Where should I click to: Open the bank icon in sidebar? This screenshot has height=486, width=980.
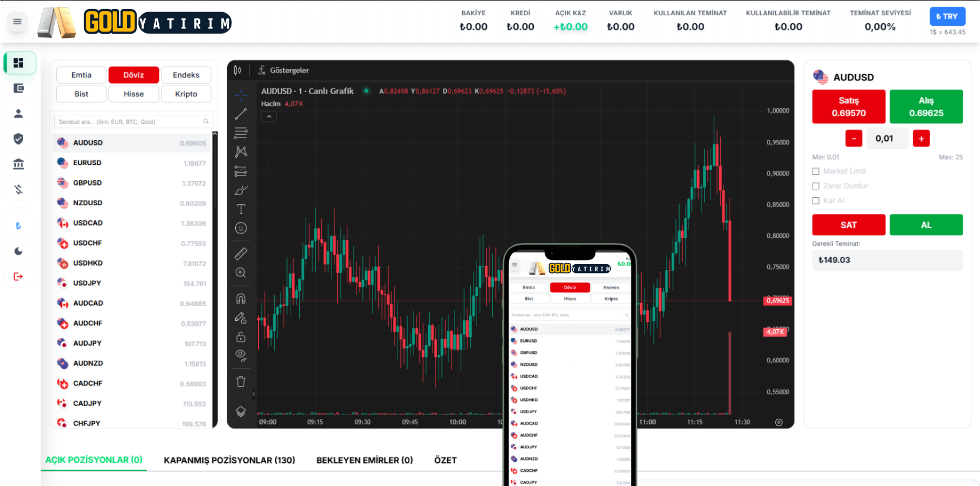[x=18, y=164]
